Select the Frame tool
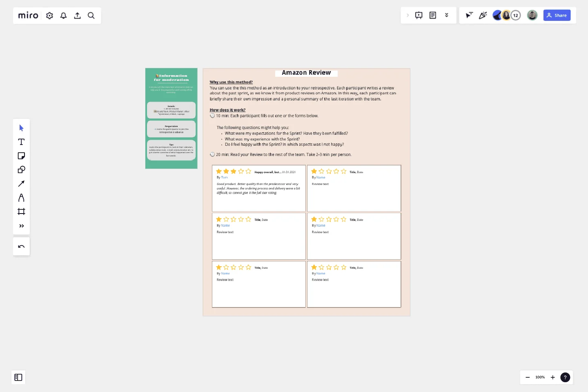The height and width of the screenshot is (392, 588). 21,212
